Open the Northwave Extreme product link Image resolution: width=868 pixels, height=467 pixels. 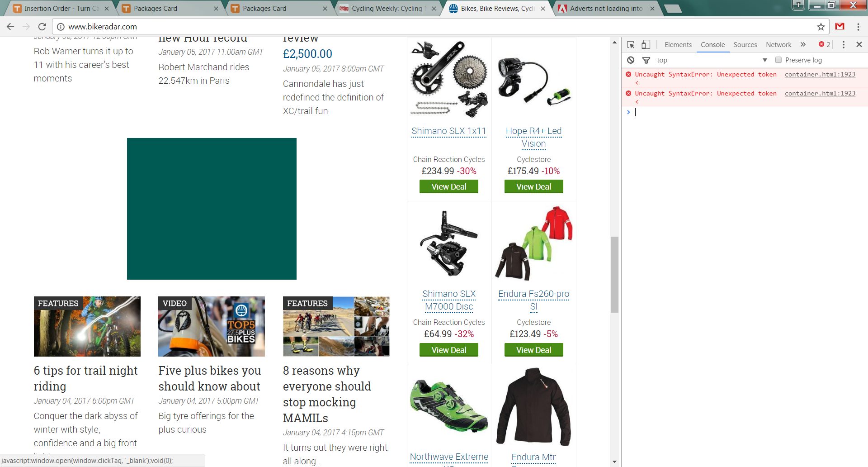coord(449,457)
